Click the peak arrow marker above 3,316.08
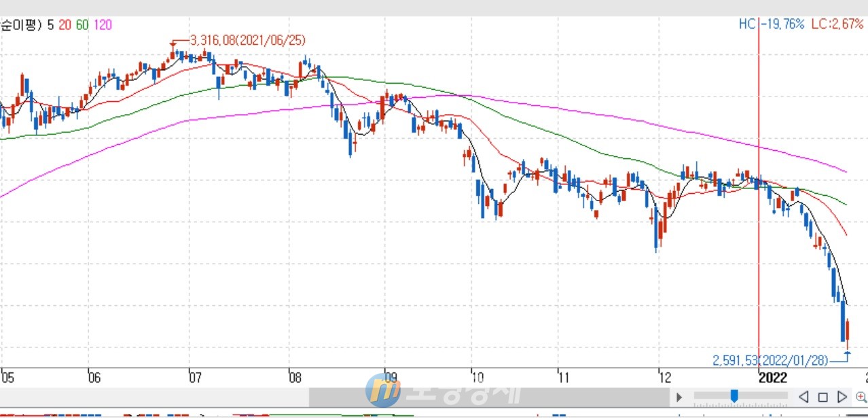This screenshot has width=868, height=418. [x=174, y=43]
